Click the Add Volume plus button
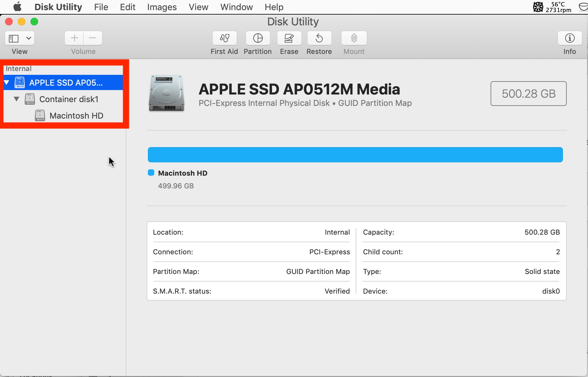 click(74, 38)
